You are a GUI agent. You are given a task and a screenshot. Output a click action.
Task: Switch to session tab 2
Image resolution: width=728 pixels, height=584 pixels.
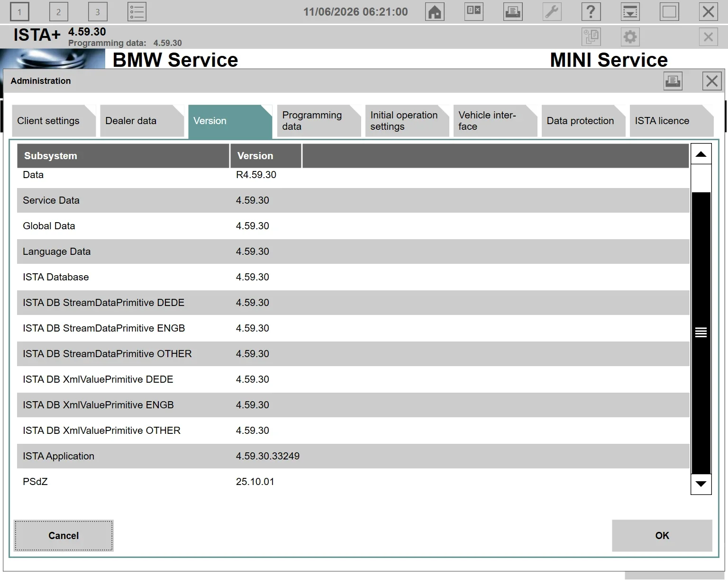point(58,12)
